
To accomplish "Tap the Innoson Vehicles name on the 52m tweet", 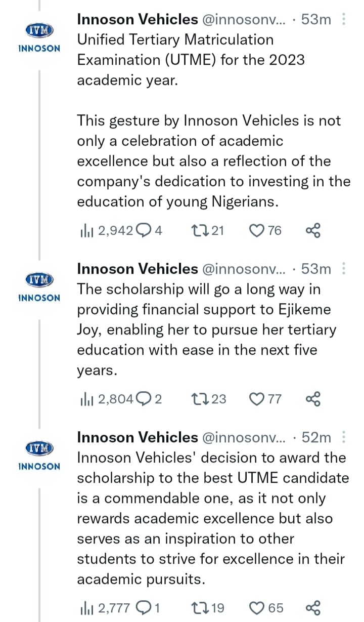I will coord(137,437).
